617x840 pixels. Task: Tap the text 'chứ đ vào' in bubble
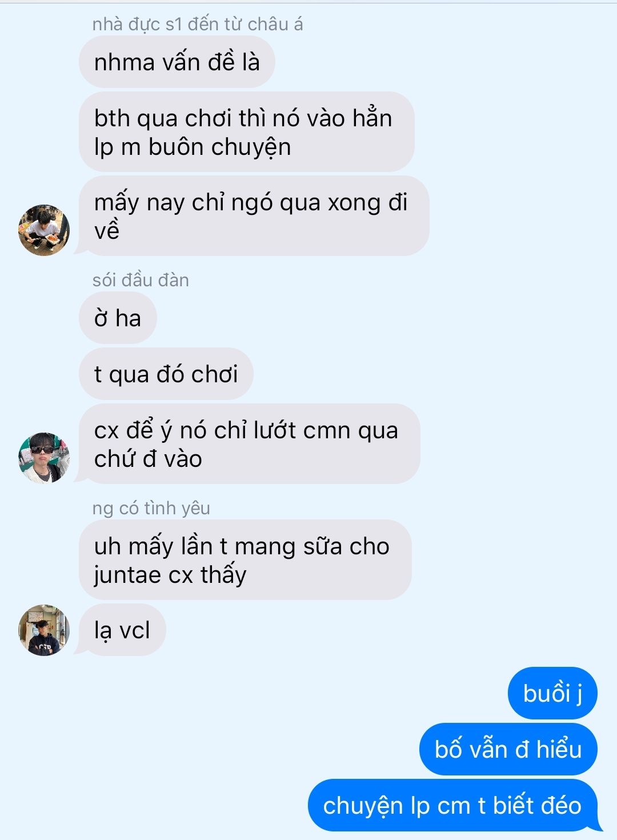148,459
